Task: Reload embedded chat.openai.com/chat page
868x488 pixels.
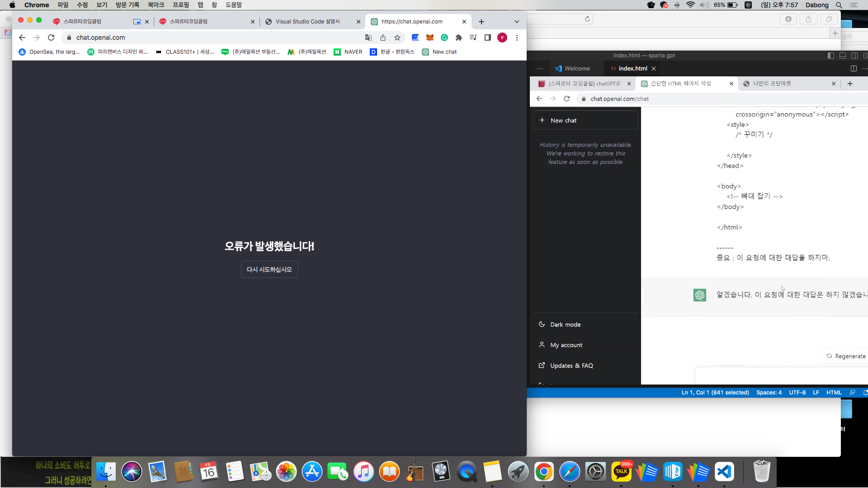Action: [x=566, y=99]
